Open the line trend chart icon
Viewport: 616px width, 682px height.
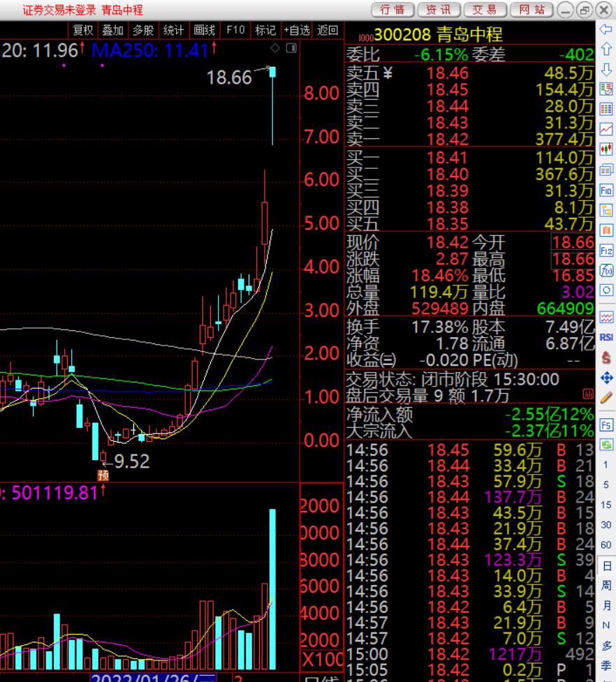click(606, 129)
